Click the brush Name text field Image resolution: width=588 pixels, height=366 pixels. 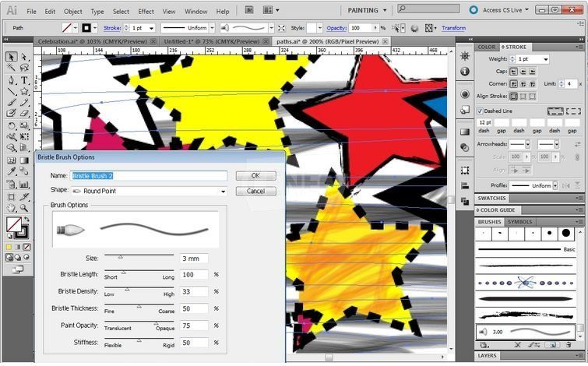(x=149, y=176)
